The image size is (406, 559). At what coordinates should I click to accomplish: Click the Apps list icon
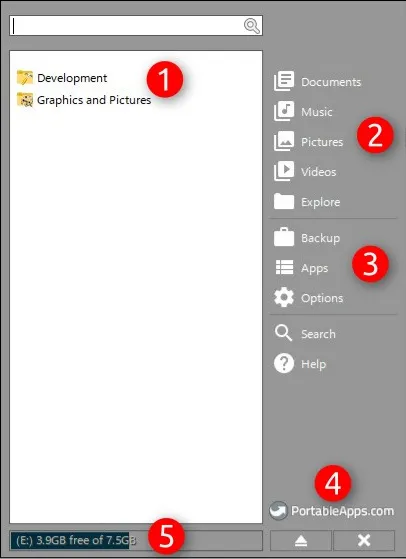coord(284,267)
